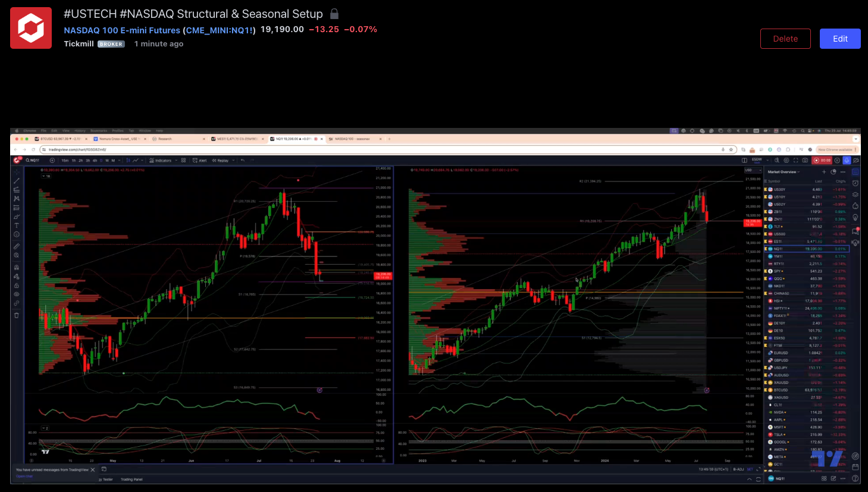868x492 pixels.
Task: Click the lock icon beside the idea title
Action: 334,14
